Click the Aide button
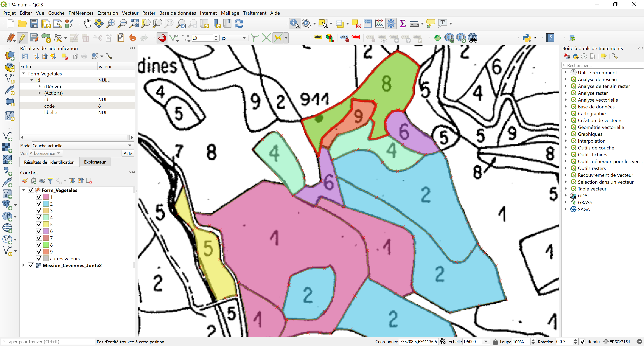 (x=128, y=154)
